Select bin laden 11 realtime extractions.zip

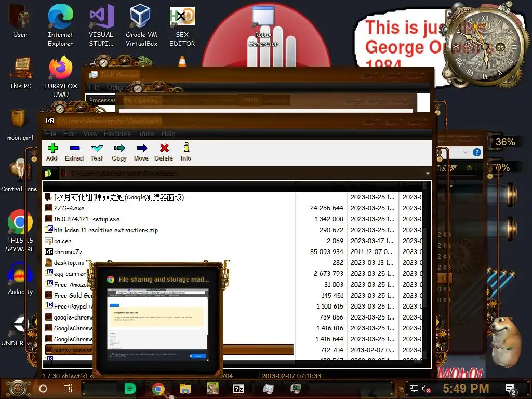pyautogui.click(x=170, y=230)
